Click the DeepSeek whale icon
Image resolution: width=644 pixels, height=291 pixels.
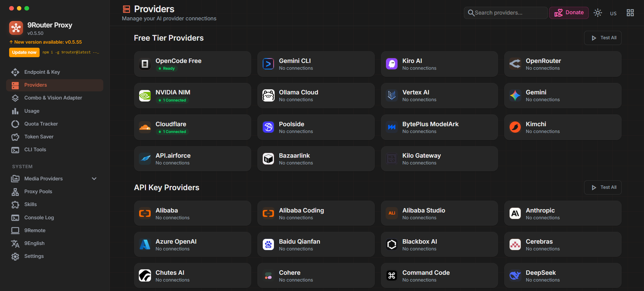click(515, 276)
